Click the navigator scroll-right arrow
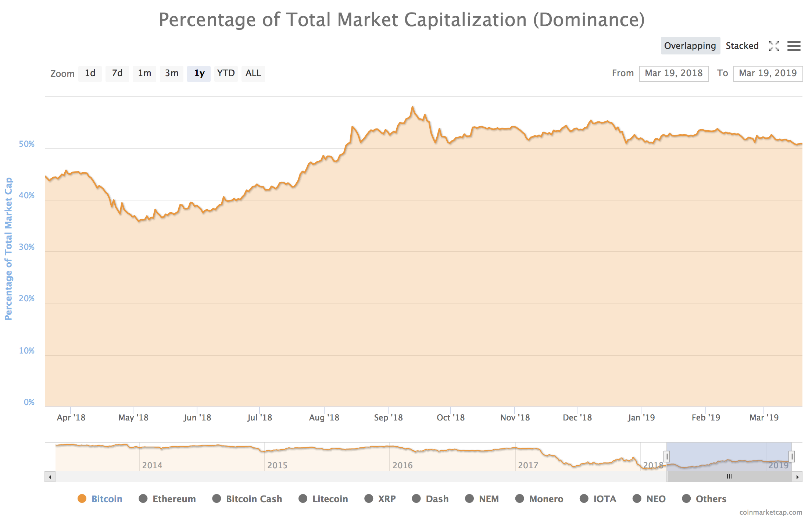Image resolution: width=812 pixels, height=529 pixels. click(797, 477)
